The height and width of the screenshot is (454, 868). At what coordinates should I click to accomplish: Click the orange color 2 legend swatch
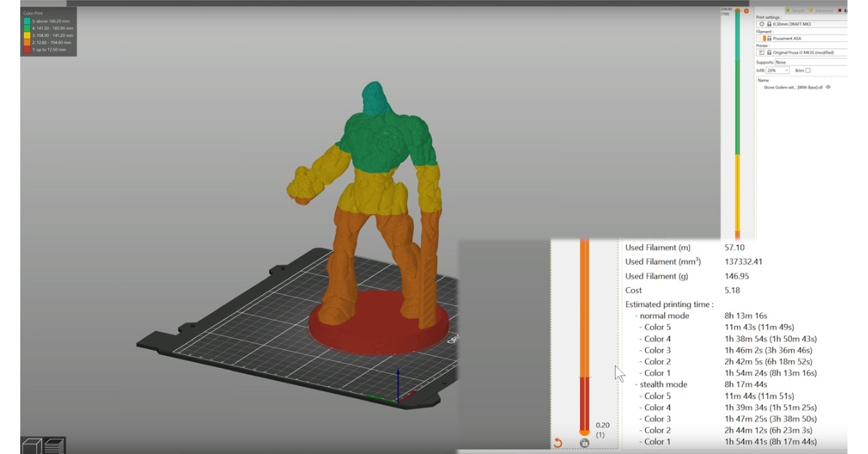(x=27, y=42)
